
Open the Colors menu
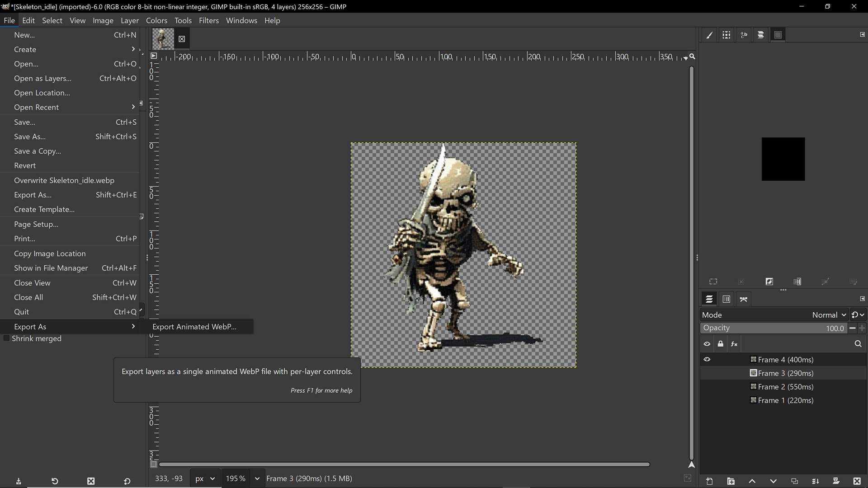(156, 20)
